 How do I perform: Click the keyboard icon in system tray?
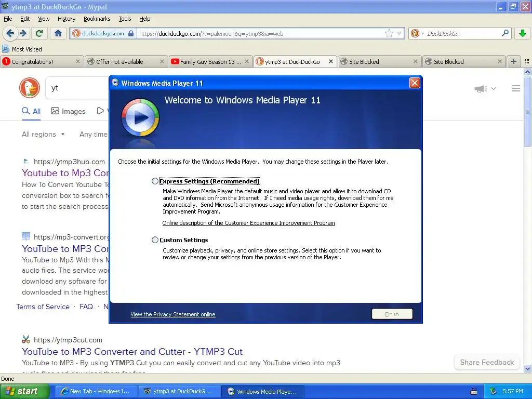click(474, 392)
